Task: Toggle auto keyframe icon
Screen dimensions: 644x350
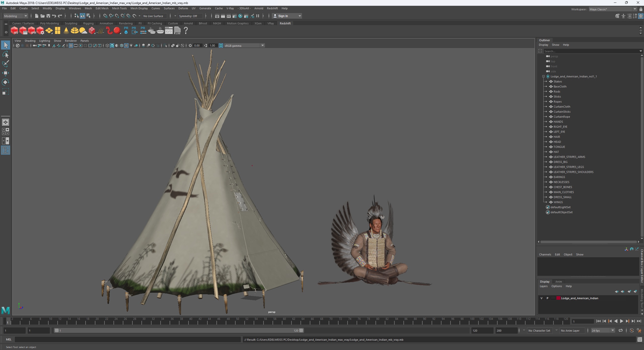Action: click(632, 330)
